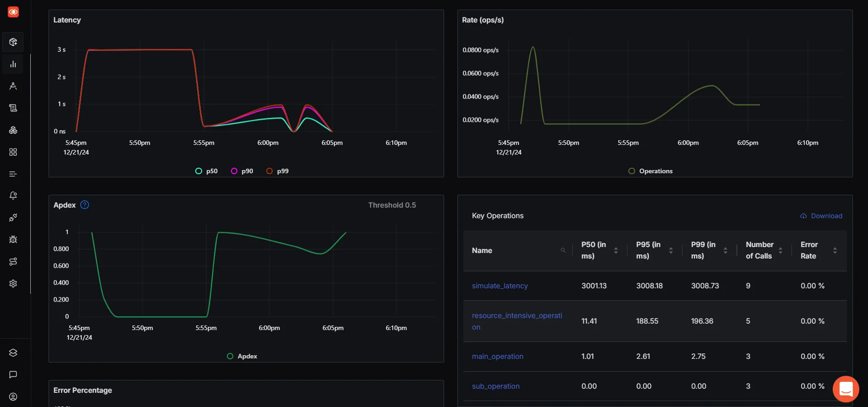Click the Threshold 0.5 label
The image size is (868, 407).
click(392, 205)
